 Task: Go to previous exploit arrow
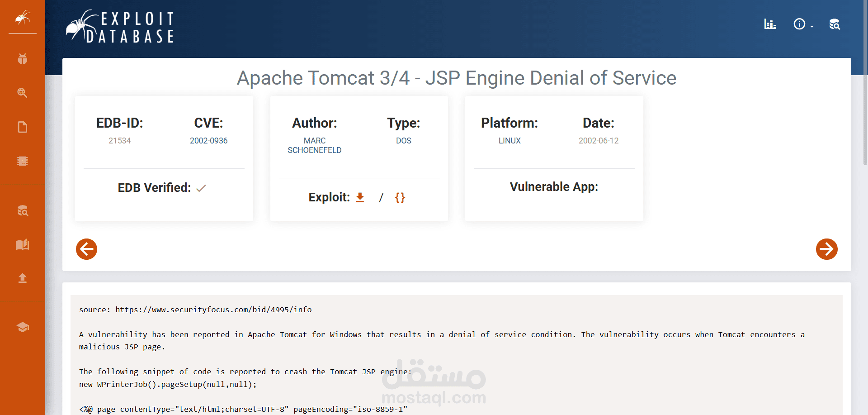pyautogui.click(x=86, y=249)
